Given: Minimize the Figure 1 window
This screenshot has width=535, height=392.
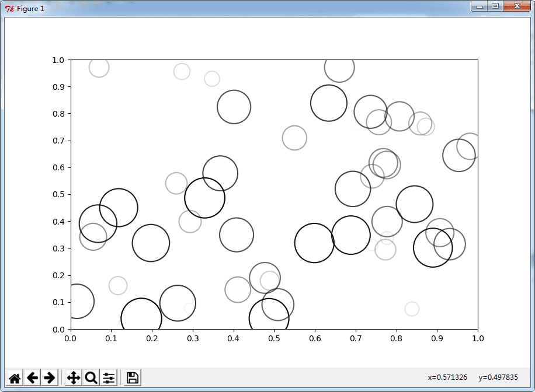Looking at the screenshot, I should (x=480, y=6).
